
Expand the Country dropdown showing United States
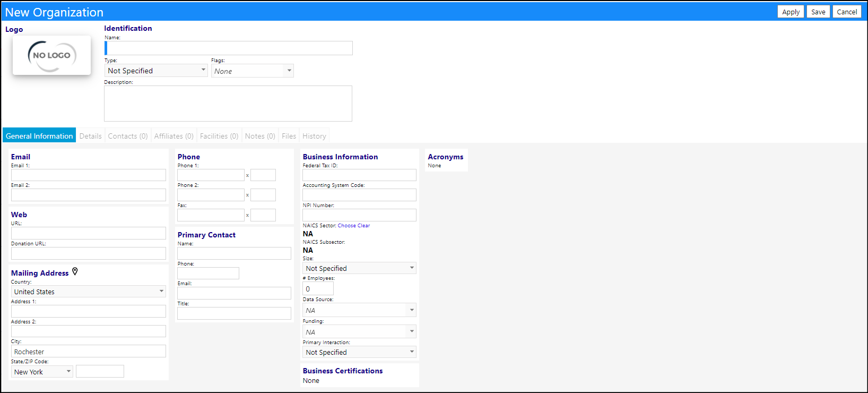(89, 292)
